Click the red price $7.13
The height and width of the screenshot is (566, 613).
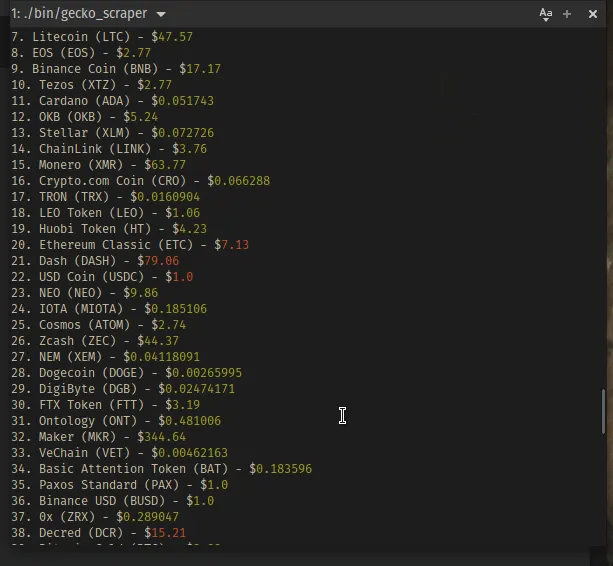tap(231, 245)
